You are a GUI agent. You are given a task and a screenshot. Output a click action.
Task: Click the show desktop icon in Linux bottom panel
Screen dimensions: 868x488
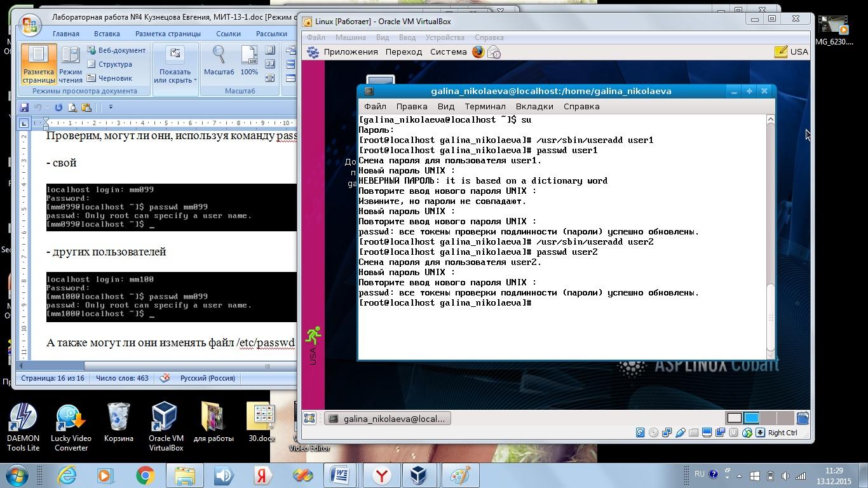pos(309,418)
